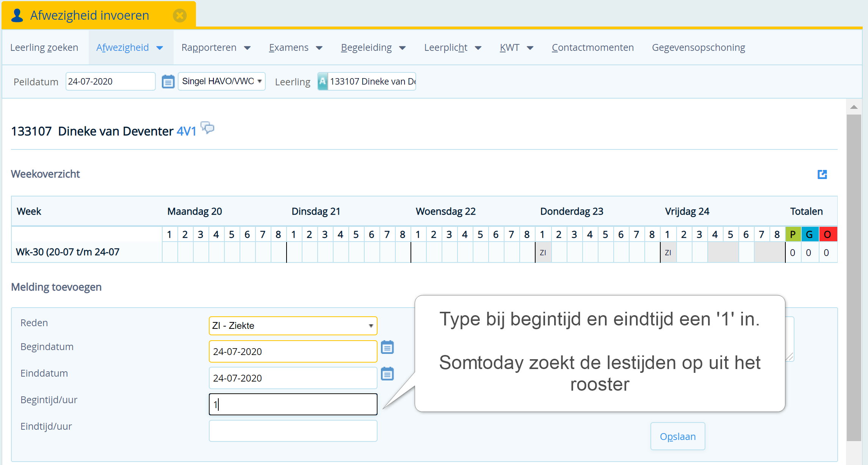
Task: Click the person icon in Afwezigheid invoeren tab
Action: pyautogui.click(x=17, y=16)
